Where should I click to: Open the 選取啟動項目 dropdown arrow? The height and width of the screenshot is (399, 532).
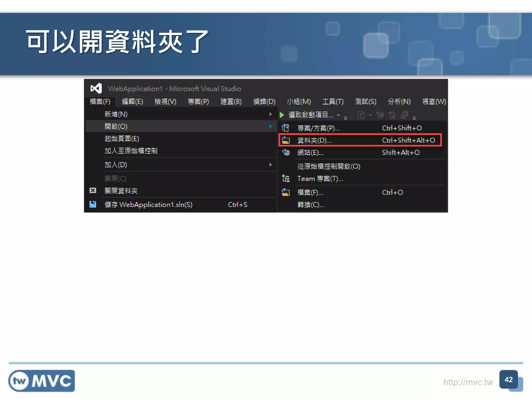338,115
